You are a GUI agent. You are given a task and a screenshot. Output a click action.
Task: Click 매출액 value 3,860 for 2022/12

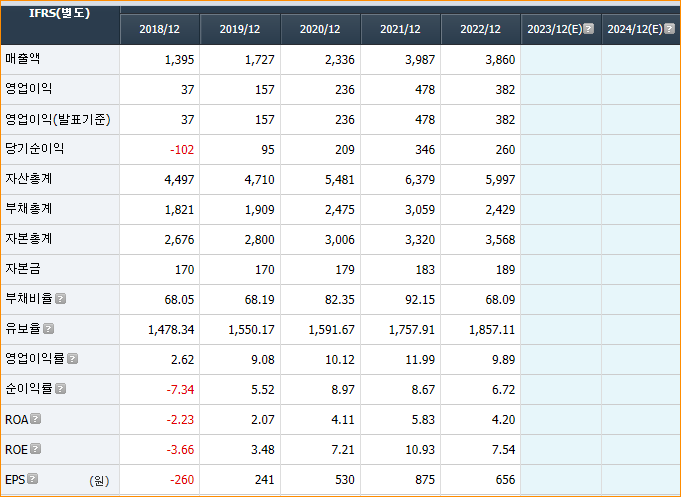(500, 60)
